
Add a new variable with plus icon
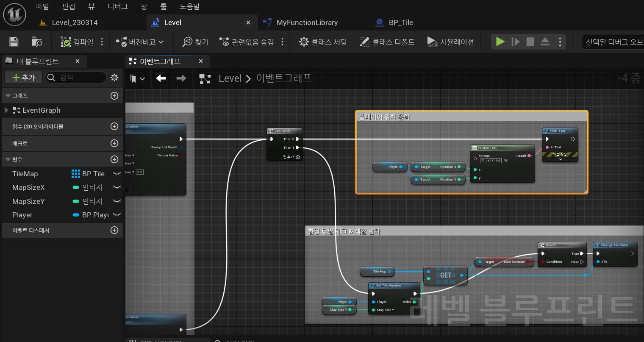tap(114, 159)
